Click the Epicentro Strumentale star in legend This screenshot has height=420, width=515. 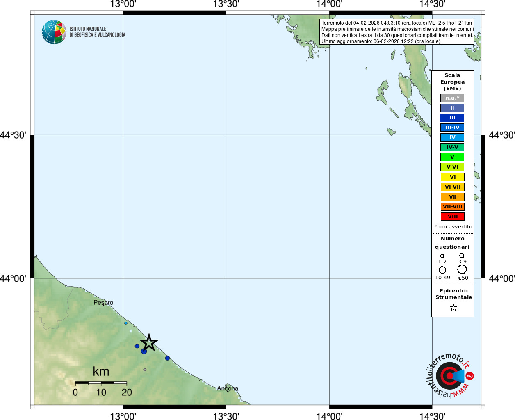pos(453,308)
